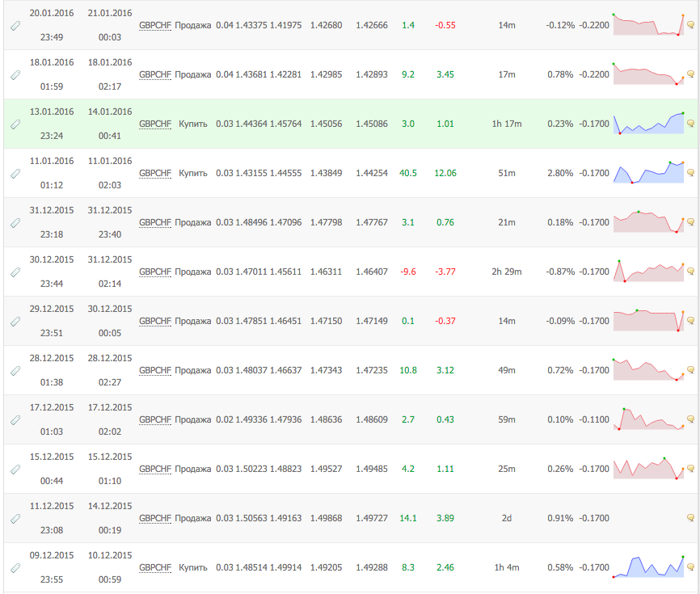Open GBPCHF link in the 28.12.2015 row
Image resolution: width=700 pixels, height=594 pixels.
155,370
